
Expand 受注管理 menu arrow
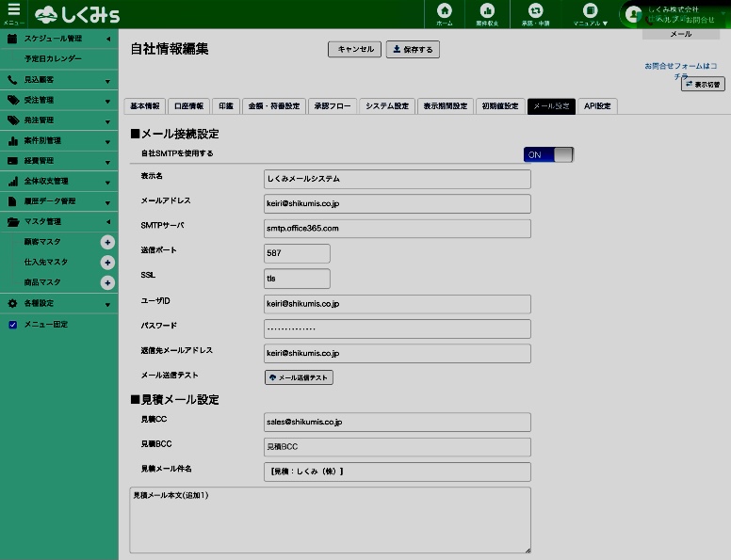click(108, 102)
